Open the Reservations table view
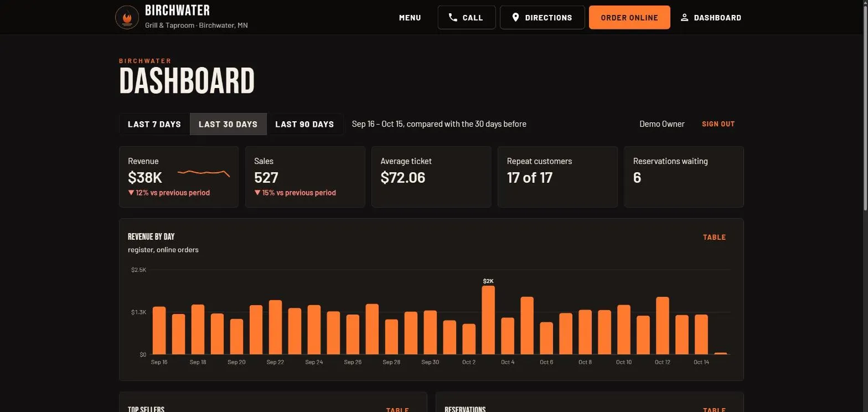This screenshot has height=412, width=868. 714,410
